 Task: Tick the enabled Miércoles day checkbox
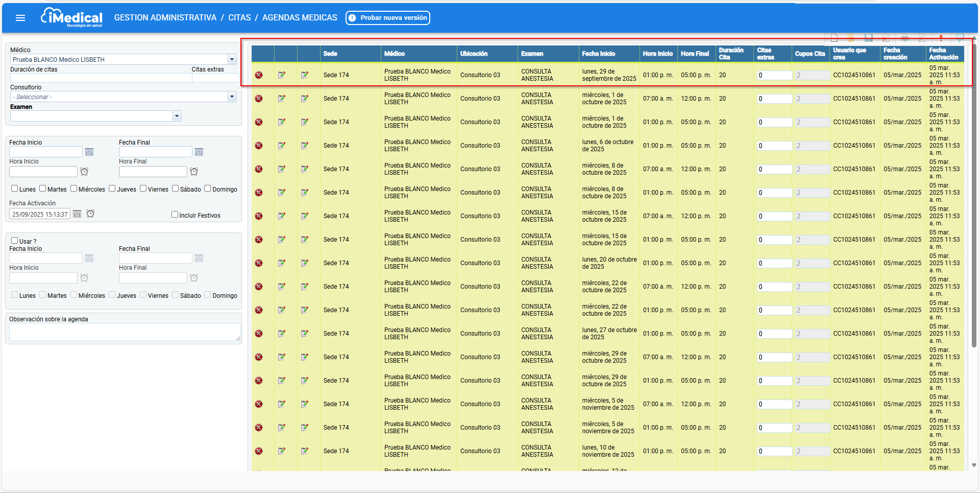74,189
